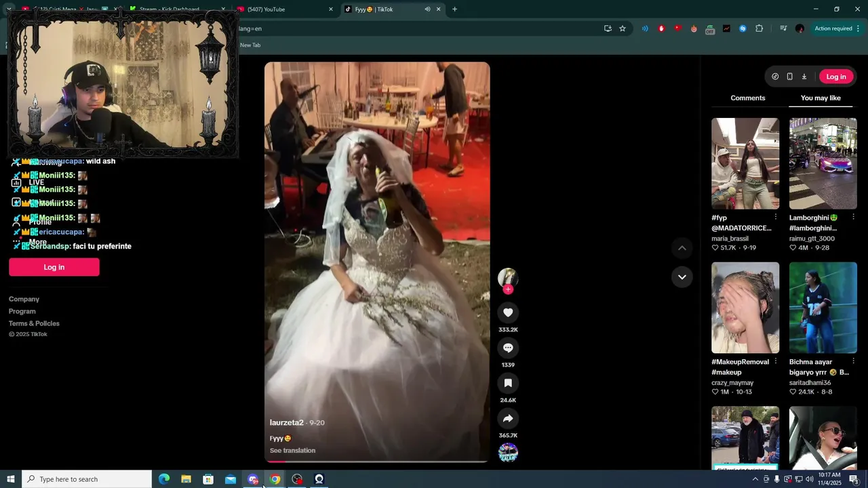Show hidden tray icons chevron
Screen dimensions: 868x488
pyautogui.click(x=755, y=479)
